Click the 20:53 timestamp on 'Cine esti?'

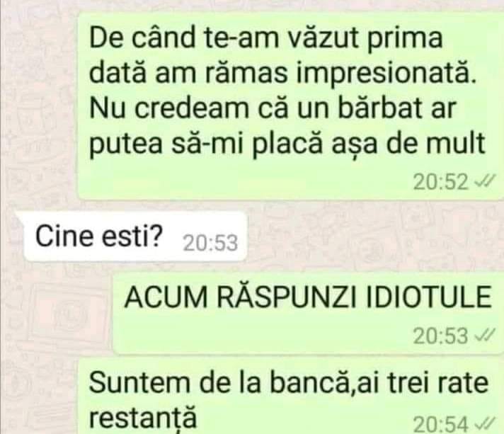tap(210, 243)
